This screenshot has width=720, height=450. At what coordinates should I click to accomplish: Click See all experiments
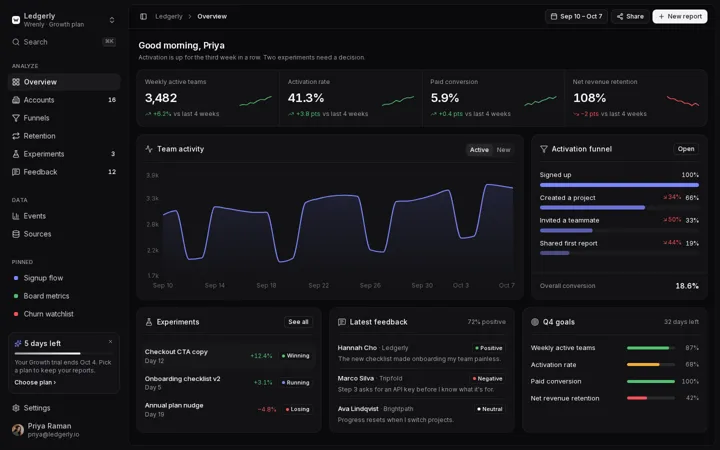click(x=298, y=322)
